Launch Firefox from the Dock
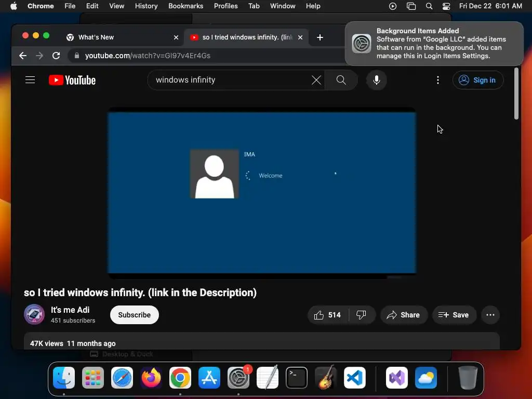This screenshot has height=399, width=532. [151, 378]
